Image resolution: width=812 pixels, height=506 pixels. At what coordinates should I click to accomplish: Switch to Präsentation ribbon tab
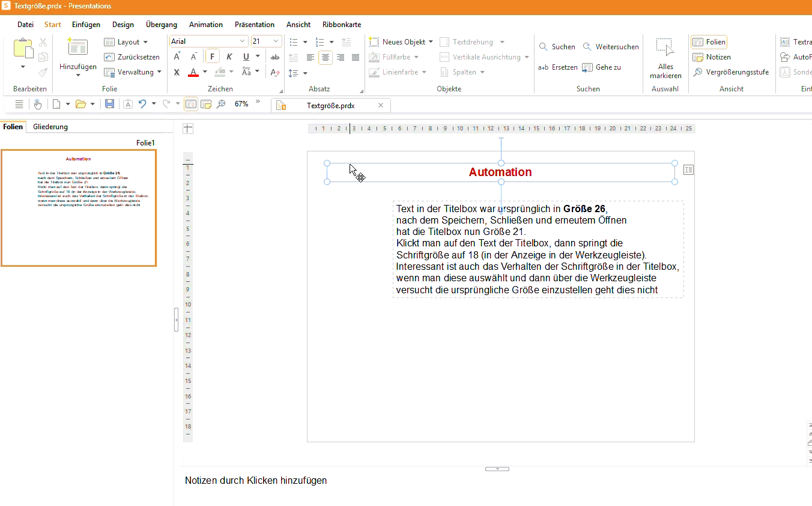[x=255, y=25]
